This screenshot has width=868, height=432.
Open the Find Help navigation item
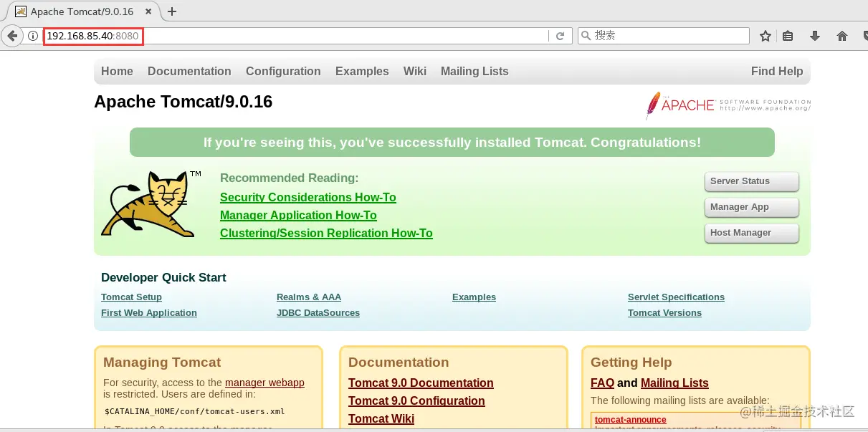[777, 71]
